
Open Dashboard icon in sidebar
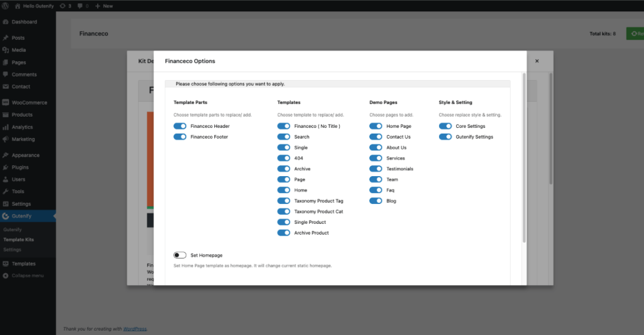(x=6, y=22)
